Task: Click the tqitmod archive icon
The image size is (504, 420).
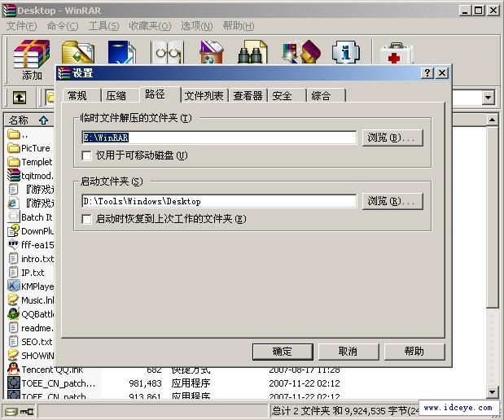Action: click(x=14, y=176)
